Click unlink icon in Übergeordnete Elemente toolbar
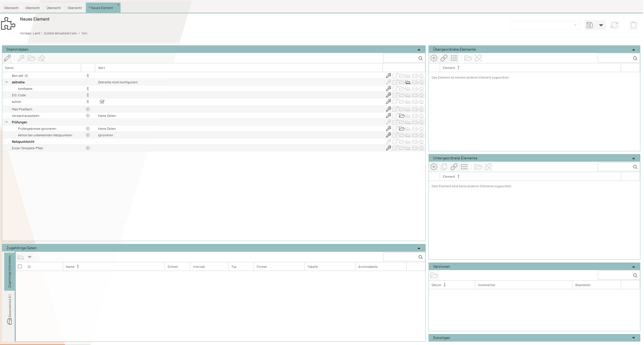The width and height of the screenshot is (644, 345). pos(478,58)
